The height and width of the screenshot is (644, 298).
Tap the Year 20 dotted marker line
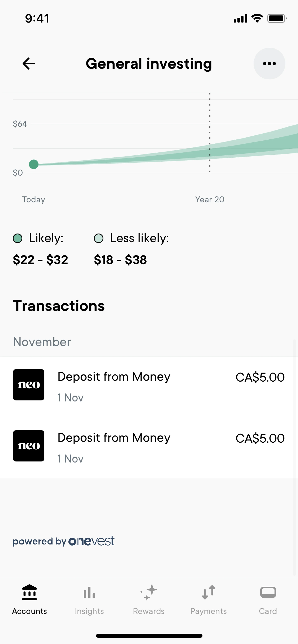coord(210,132)
